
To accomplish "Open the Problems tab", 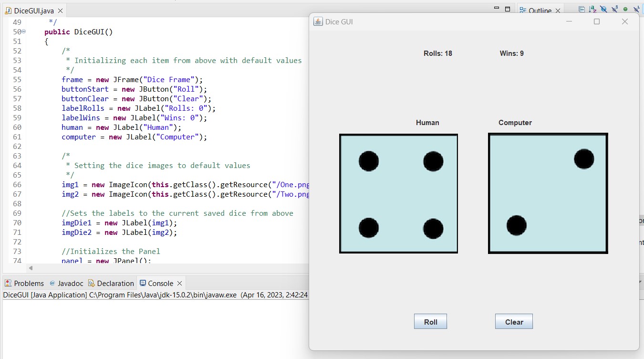I will (x=24, y=283).
